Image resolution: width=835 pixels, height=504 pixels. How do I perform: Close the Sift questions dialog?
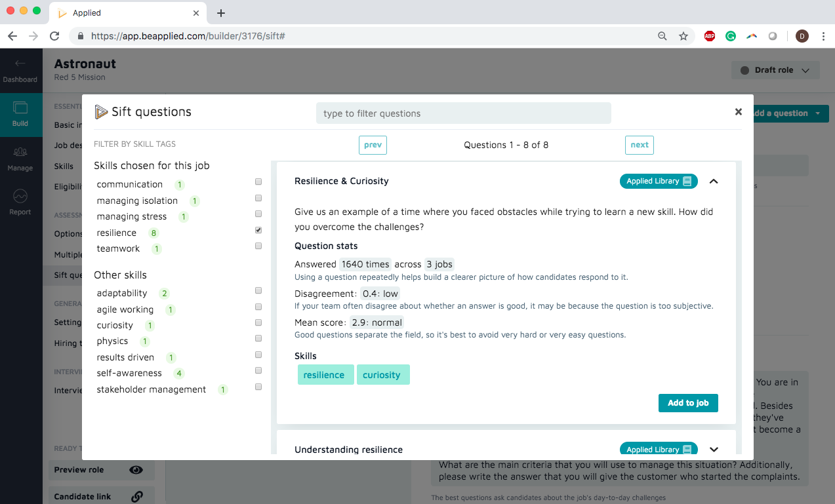(739, 112)
